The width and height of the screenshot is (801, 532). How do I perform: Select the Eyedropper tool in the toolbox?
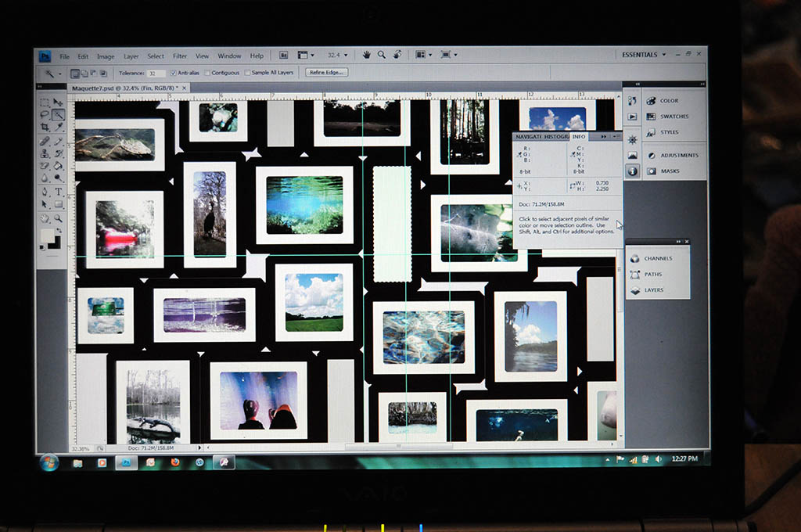tap(58, 128)
